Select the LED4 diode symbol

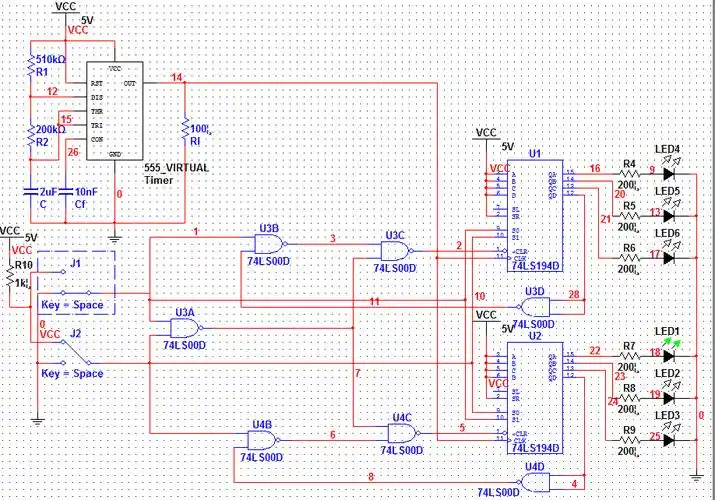(x=668, y=172)
